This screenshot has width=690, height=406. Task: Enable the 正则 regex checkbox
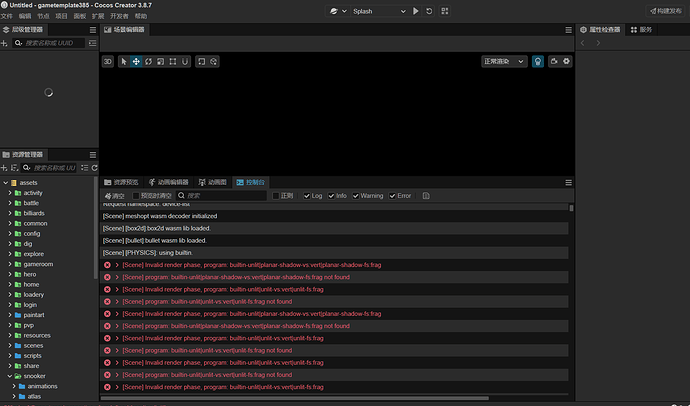coord(276,196)
